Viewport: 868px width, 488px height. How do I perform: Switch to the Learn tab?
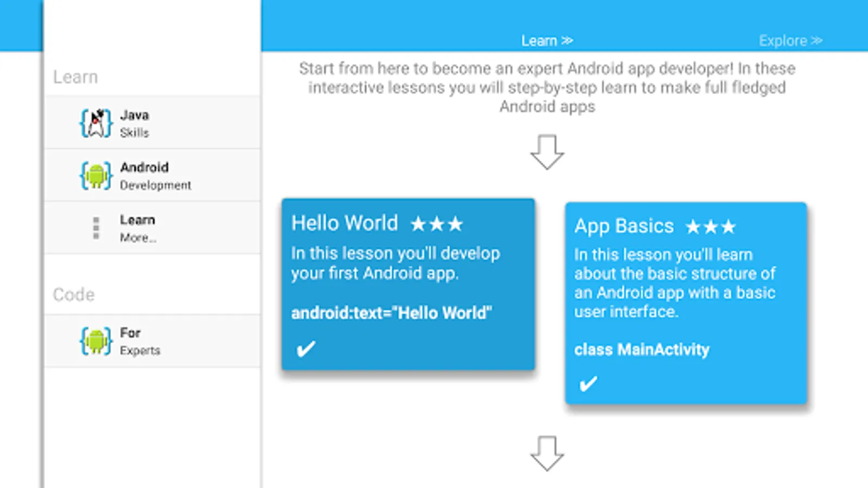pos(547,41)
